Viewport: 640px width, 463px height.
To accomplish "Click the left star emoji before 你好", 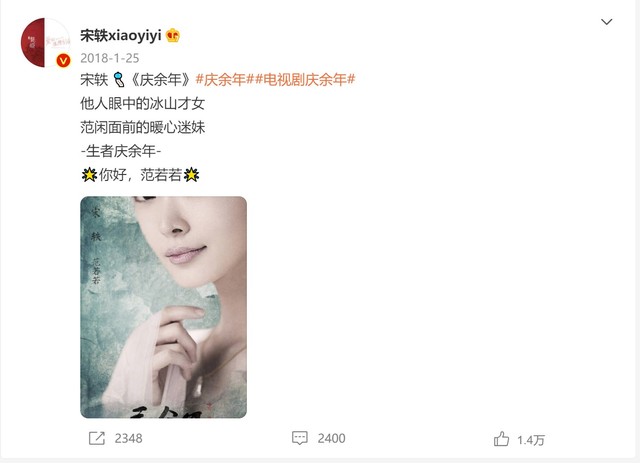I will (x=89, y=175).
